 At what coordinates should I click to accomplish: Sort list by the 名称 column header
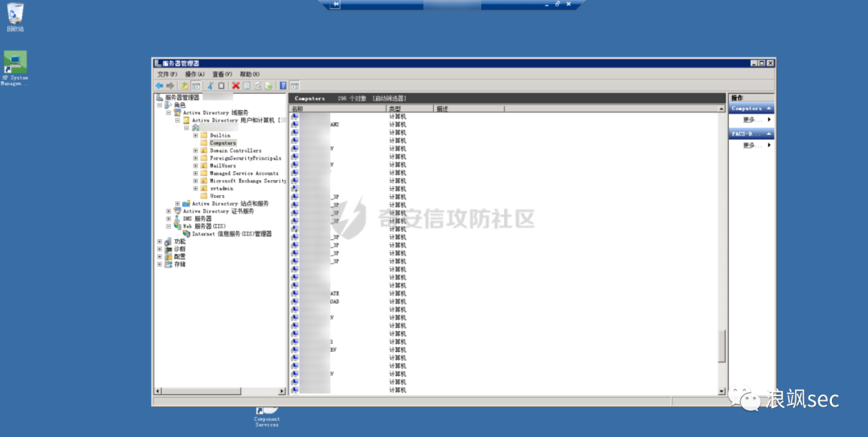(337, 109)
